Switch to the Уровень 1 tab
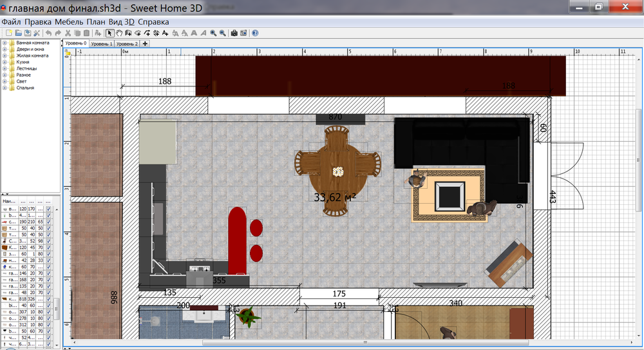 coord(101,44)
